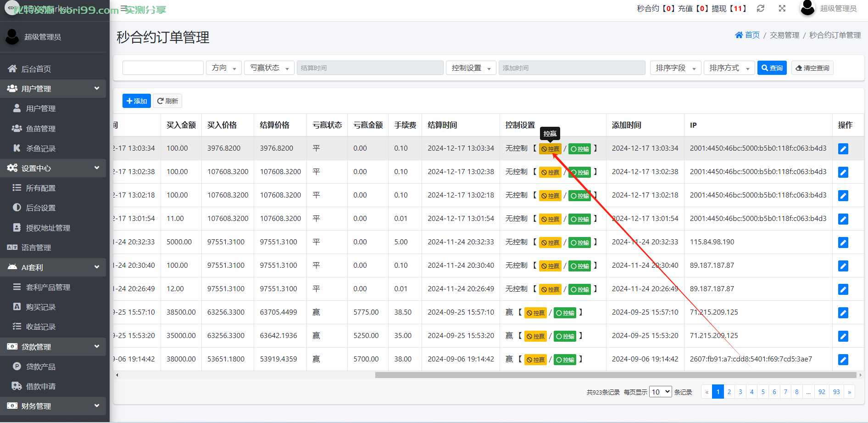868x423 pixels.
Task: Go to 首页 via breadcrumb home link
Action: (x=747, y=35)
